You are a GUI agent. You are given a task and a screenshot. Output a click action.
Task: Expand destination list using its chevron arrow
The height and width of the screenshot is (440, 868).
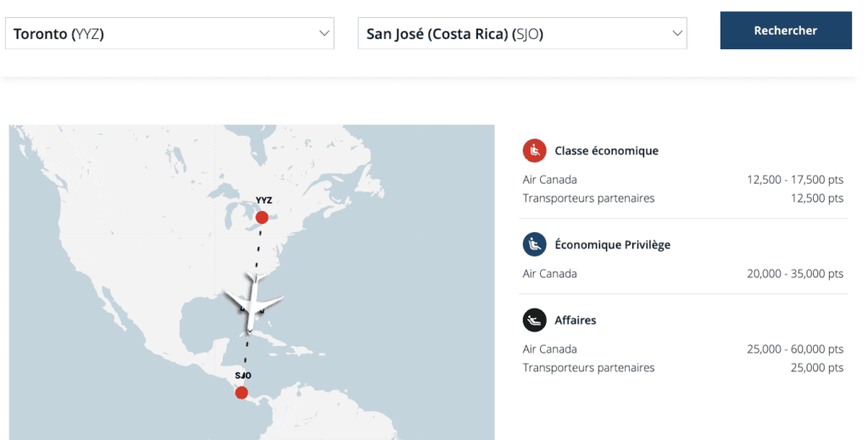(676, 34)
